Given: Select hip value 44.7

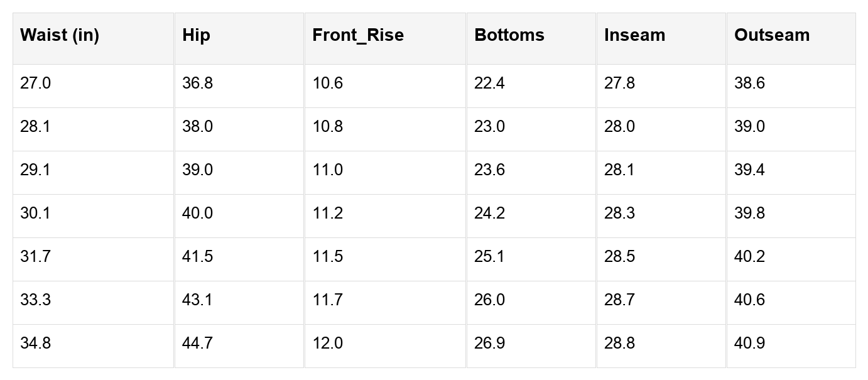Looking at the screenshot, I should (197, 344).
